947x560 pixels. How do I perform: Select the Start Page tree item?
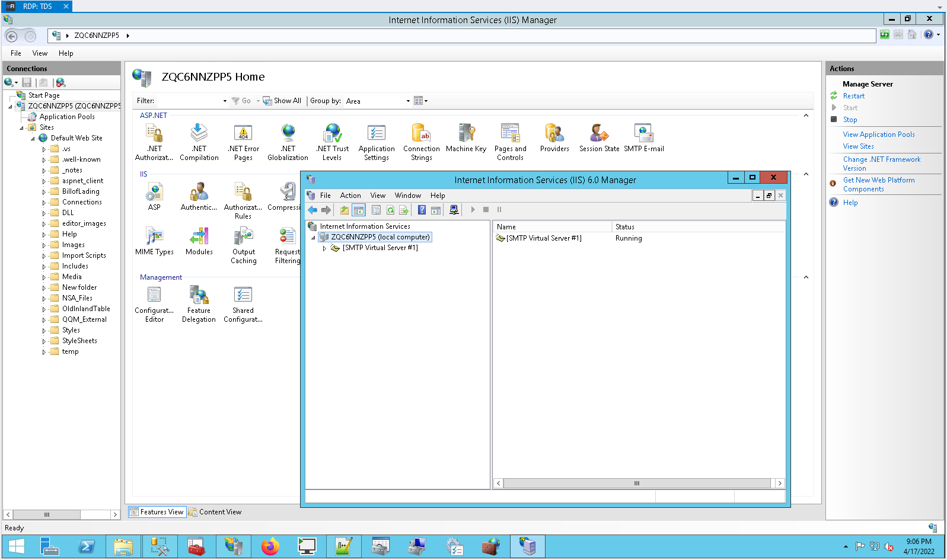point(44,95)
